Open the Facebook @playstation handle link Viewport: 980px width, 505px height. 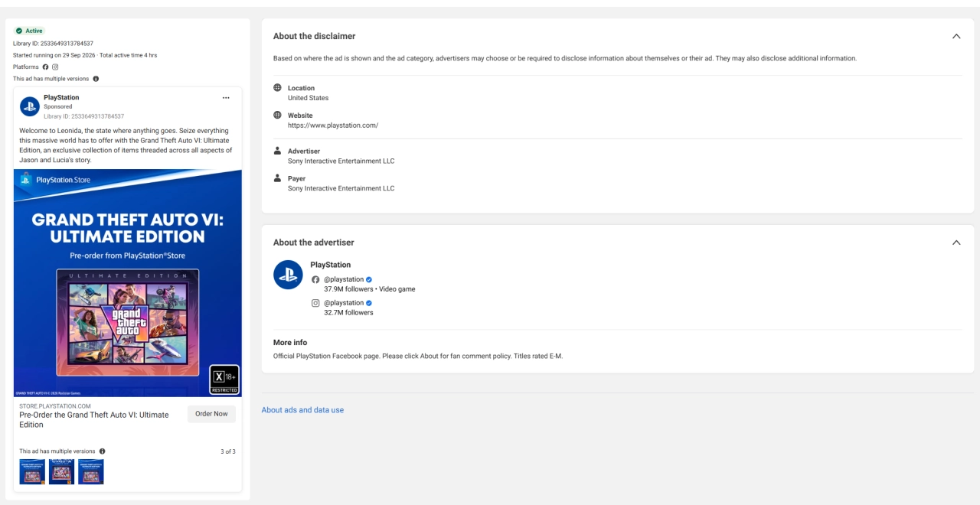pyautogui.click(x=344, y=280)
